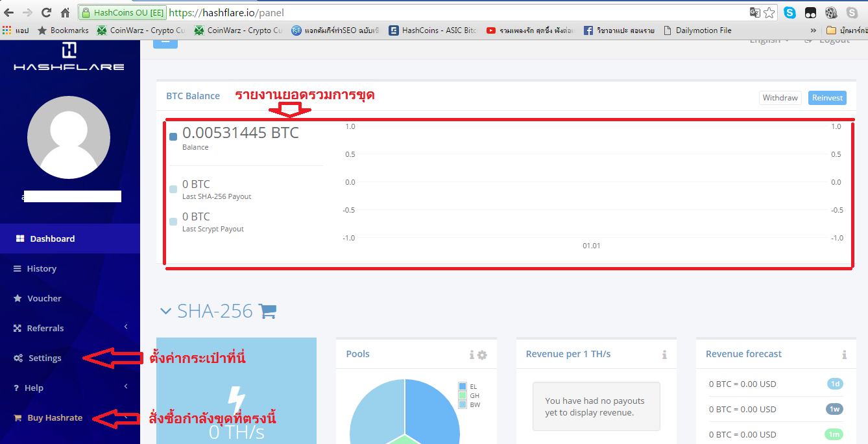Click the film reel extension icon
The height and width of the screenshot is (444, 868).
pyautogui.click(x=831, y=12)
